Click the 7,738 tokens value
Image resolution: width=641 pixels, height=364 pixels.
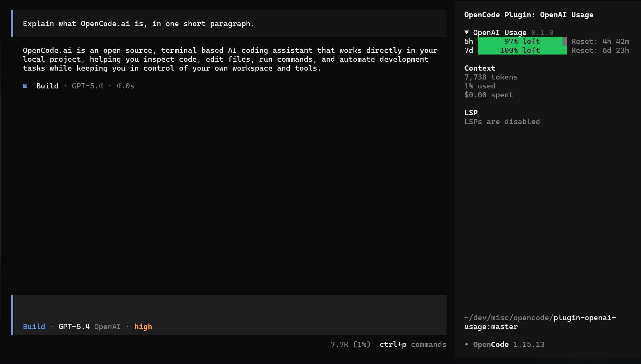pos(491,77)
